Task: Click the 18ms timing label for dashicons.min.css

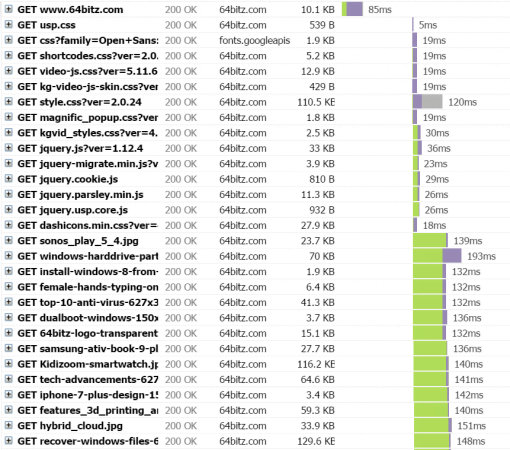Action: click(x=434, y=225)
